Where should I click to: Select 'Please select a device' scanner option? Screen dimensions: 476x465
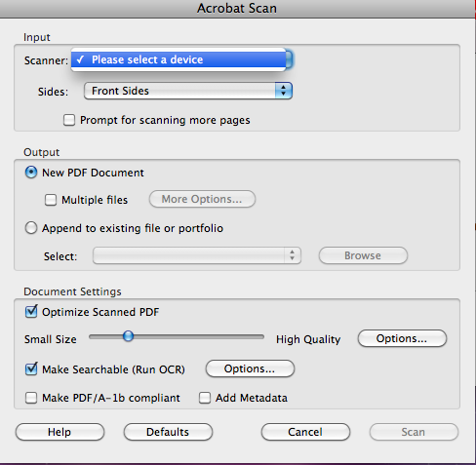(178, 59)
